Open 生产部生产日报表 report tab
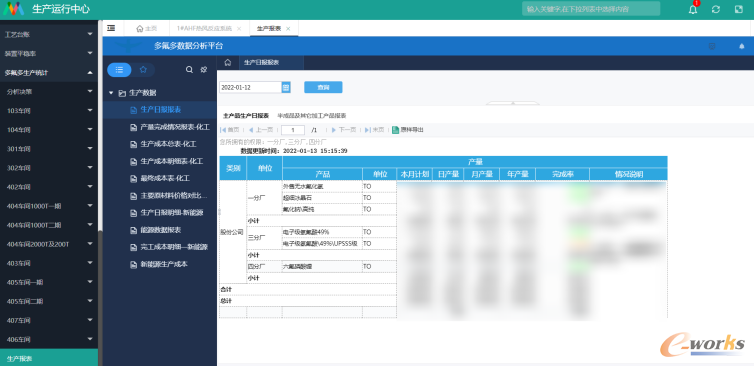 tap(246, 116)
